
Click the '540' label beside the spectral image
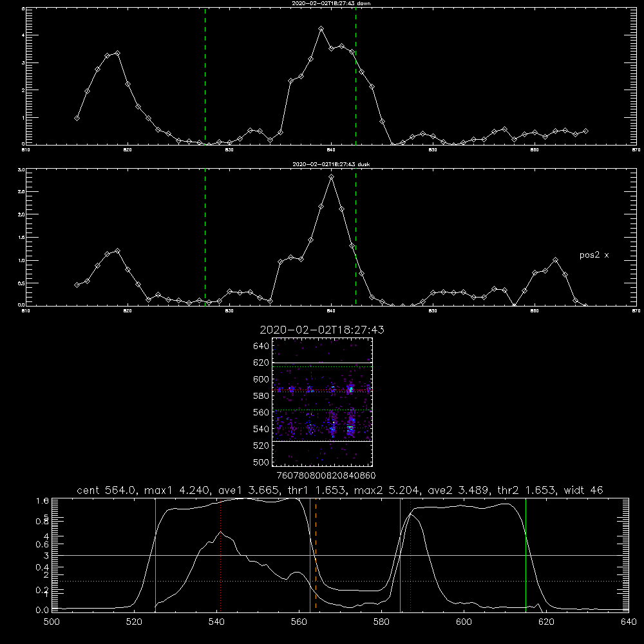coord(261,429)
